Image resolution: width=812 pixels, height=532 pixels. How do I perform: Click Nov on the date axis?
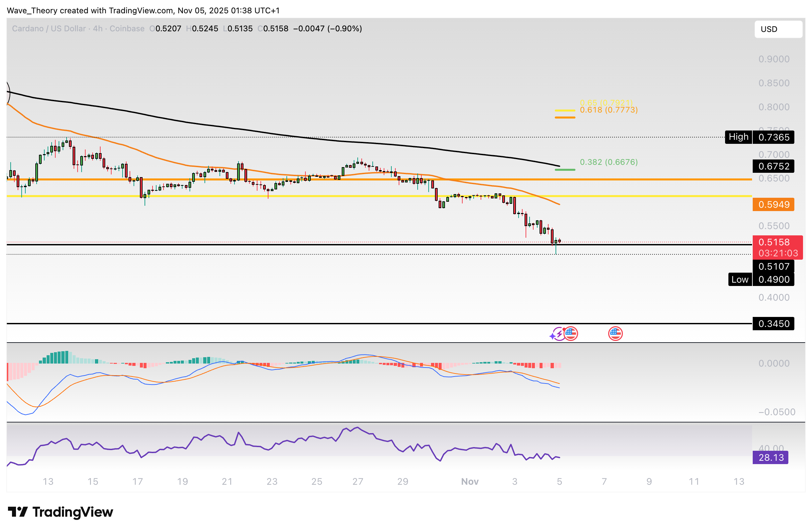[x=470, y=482]
